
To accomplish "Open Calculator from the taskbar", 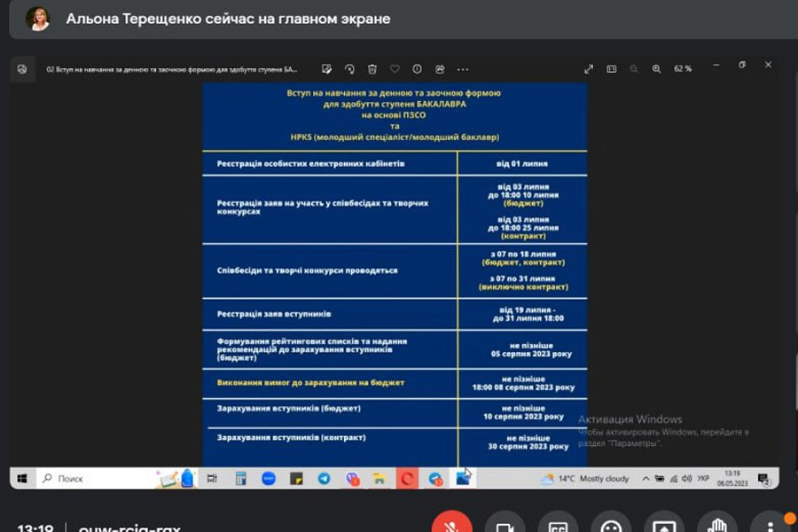I will 240,479.
